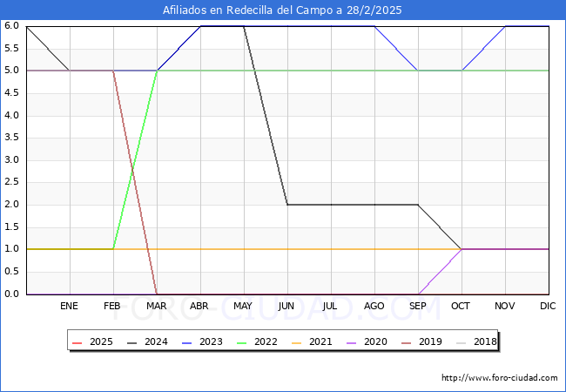Select the 2023 legend label
The image size is (566, 392).
click(x=211, y=341)
